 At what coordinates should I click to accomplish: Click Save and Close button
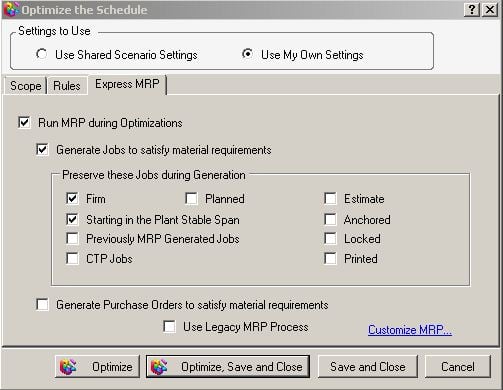point(368,367)
